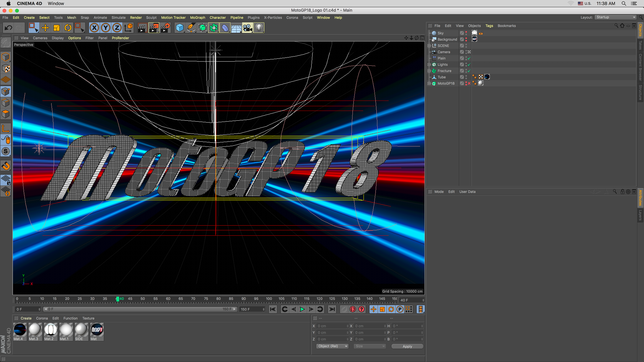Toggle the coordinate system icon
The image size is (644, 362).
pos(128,28)
